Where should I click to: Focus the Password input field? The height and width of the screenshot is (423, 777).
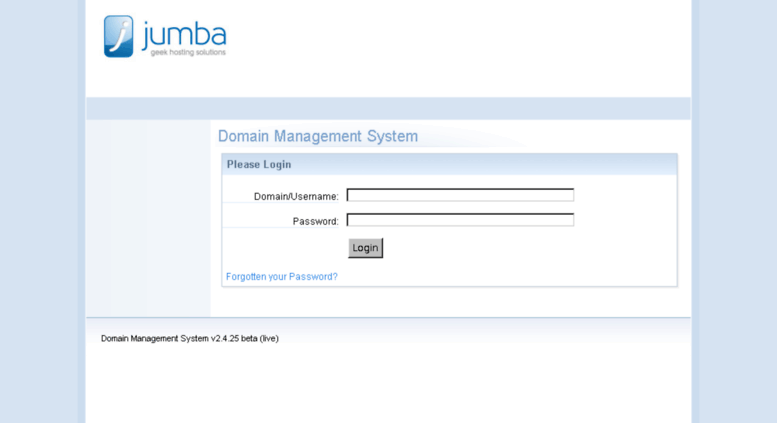coord(460,220)
